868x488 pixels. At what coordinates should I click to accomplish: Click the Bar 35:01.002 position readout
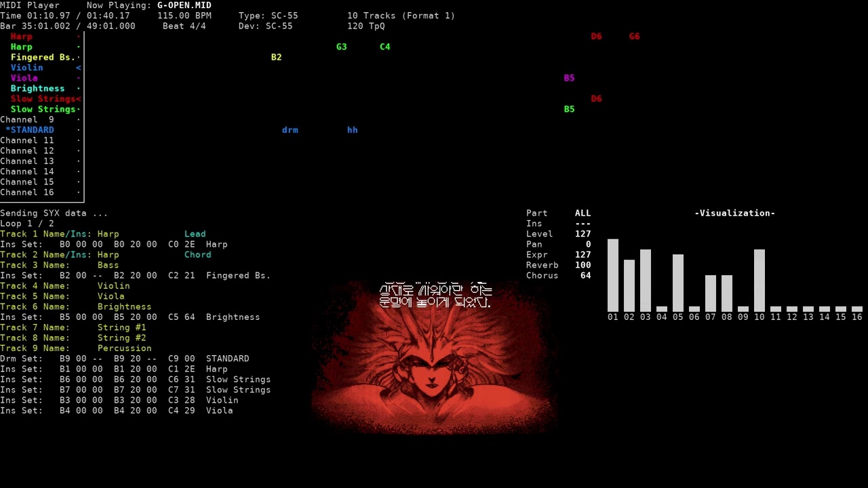click(x=35, y=26)
